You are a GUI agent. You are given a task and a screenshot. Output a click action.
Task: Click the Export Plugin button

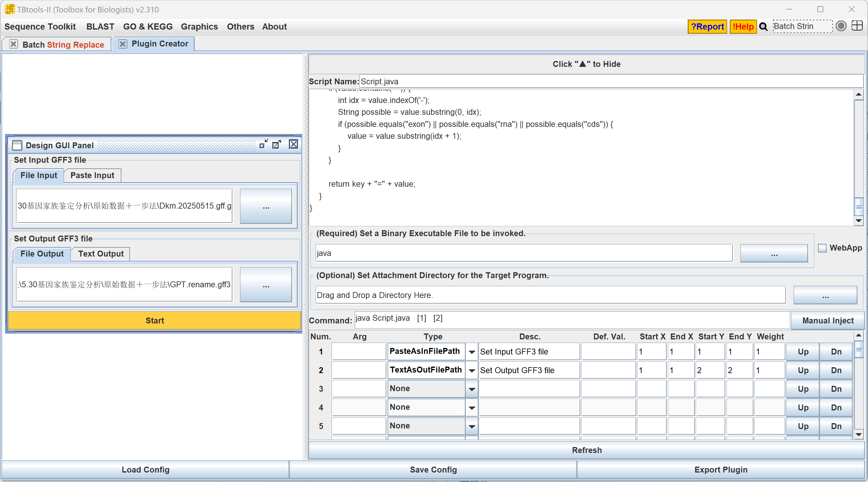pos(721,470)
